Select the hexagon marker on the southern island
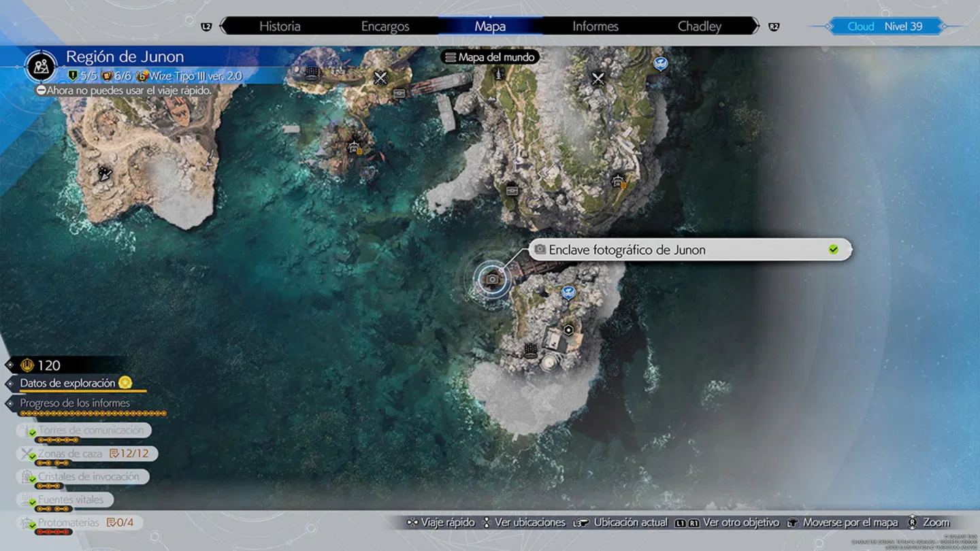980x551 pixels. tap(569, 330)
